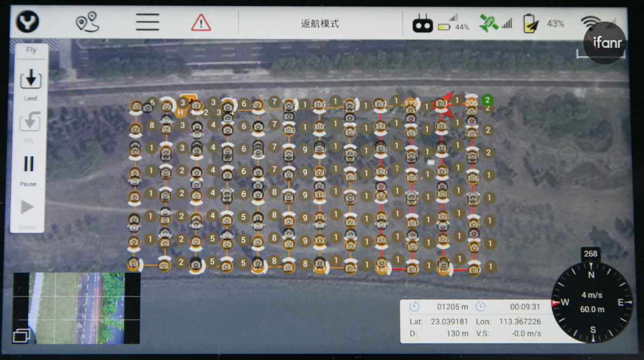The width and height of the screenshot is (644, 360).
Task: Tap the green 2 marker
Action: click(x=487, y=100)
